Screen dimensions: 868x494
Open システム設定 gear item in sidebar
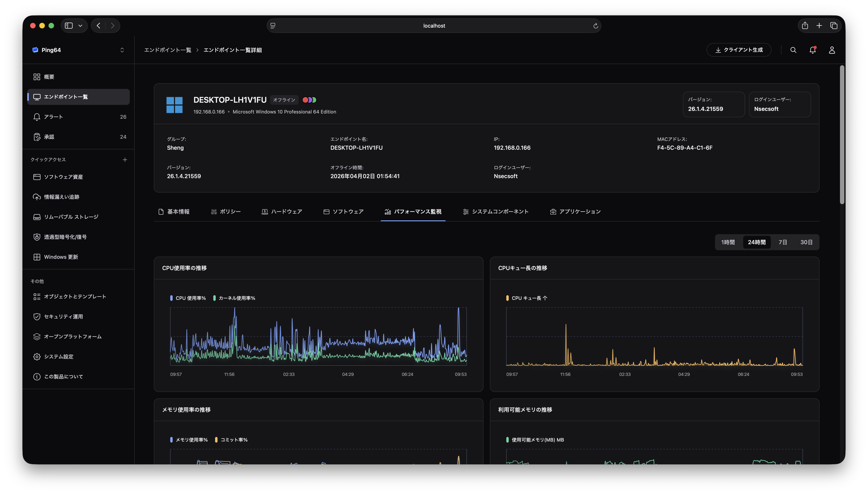click(58, 356)
